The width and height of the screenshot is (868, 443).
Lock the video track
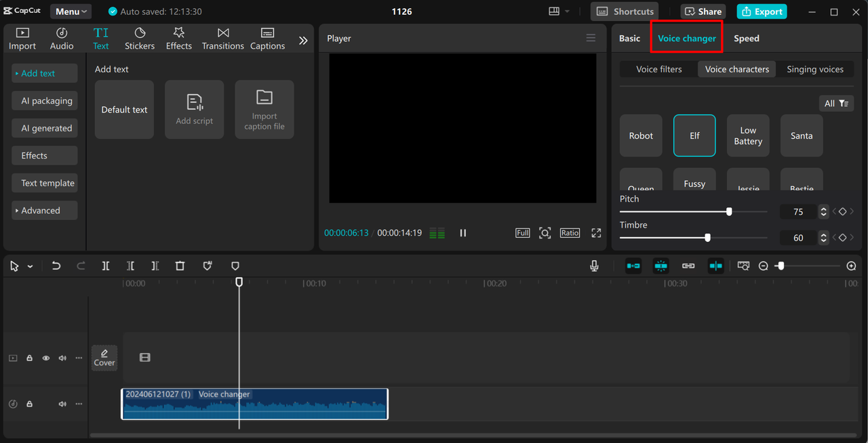click(29, 358)
